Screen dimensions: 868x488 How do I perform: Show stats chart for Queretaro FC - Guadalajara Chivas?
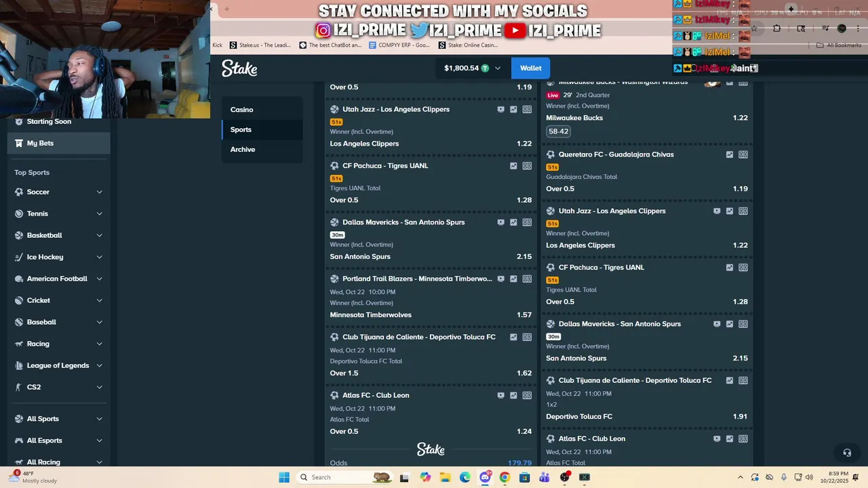(730, 155)
